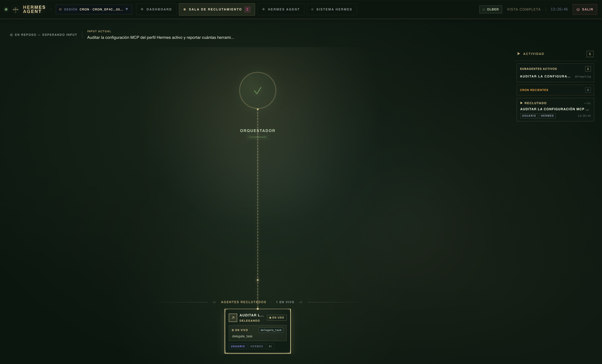Open Sala de Reclutamiento tab
This screenshot has width=602, height=364.
pos(217,10)
